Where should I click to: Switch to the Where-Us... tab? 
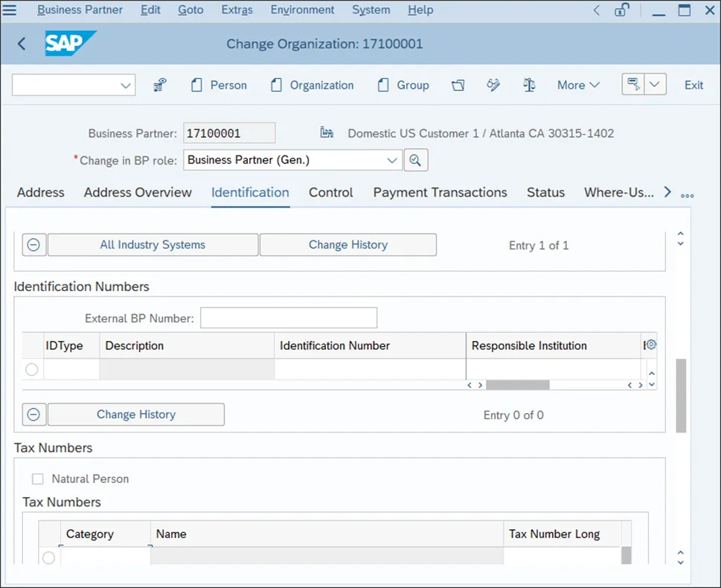point(619,192)
